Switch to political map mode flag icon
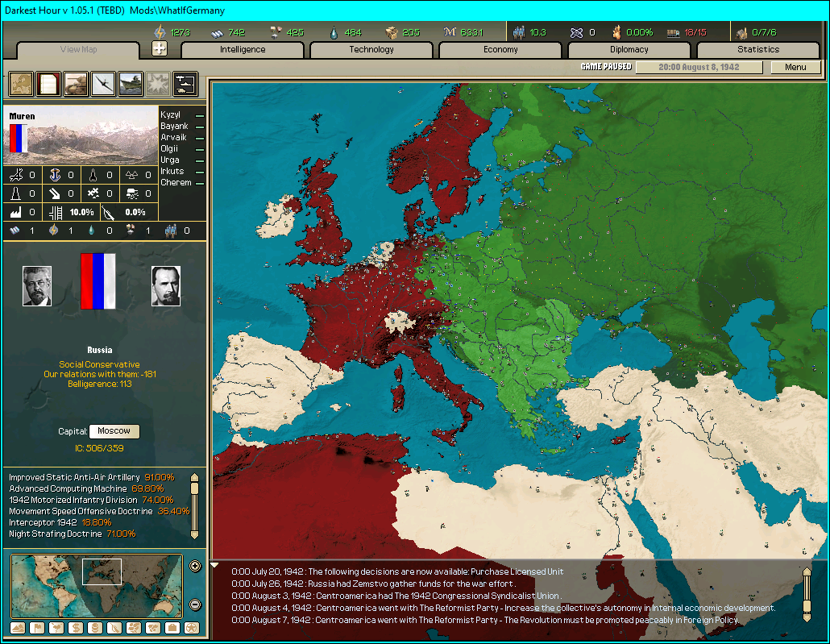The height and width of the screenshot is (644, 830). [x=37, y=628]
